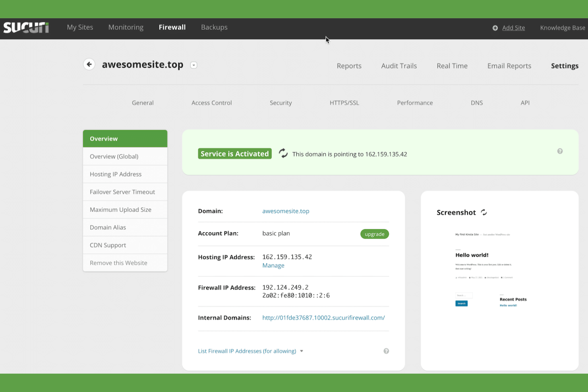Click the Service is Activated badge
This screenshot has width=588, height=392.
click(235, 154)
